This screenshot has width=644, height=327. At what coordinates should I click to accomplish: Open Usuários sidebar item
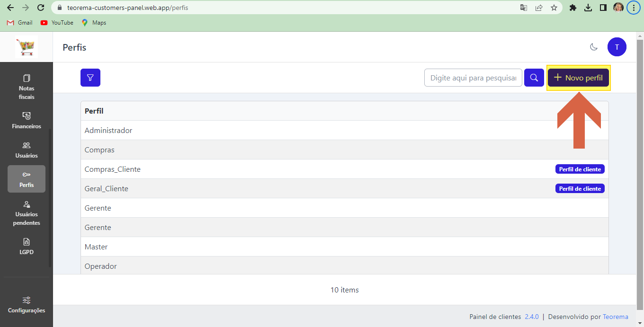[x=27, y=150]
